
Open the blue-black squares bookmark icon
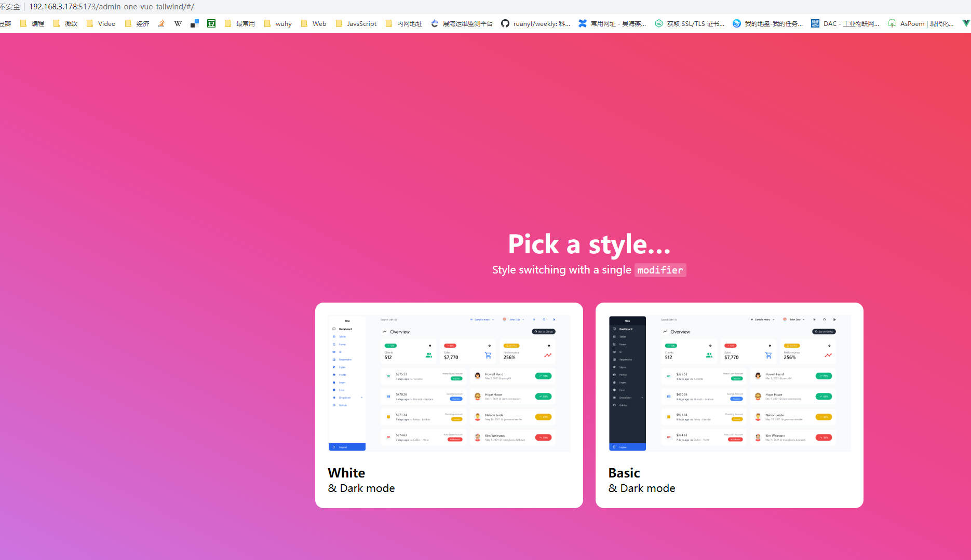pyautogui.click(x=195, y=23)
